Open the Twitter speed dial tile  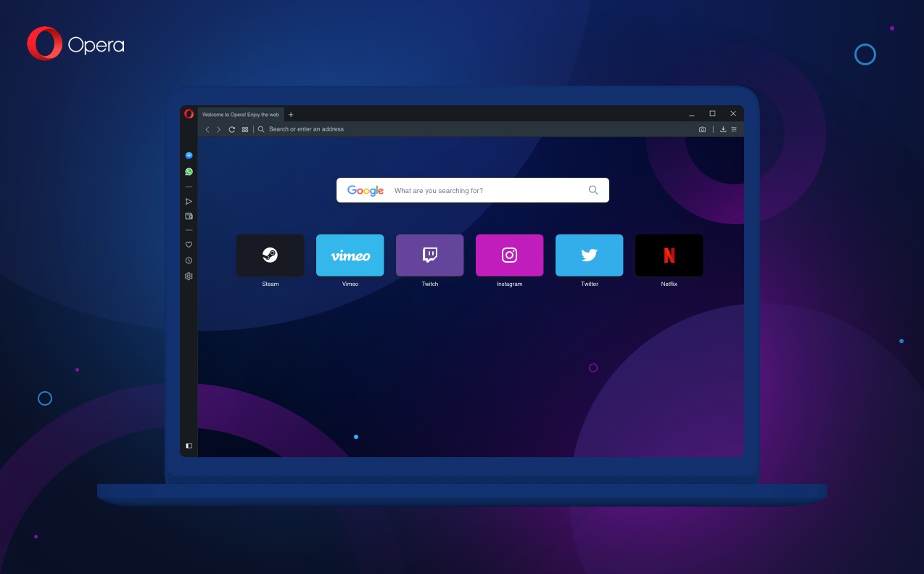tap(590, 255)
